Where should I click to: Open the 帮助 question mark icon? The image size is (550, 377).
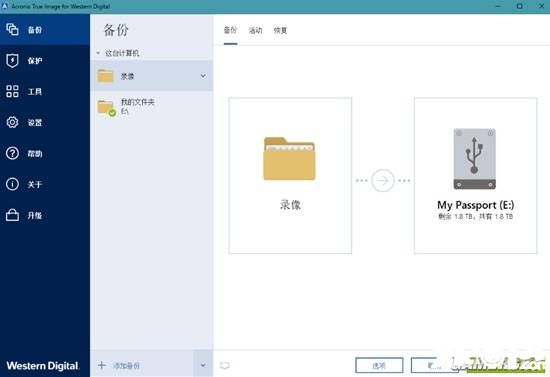12,153
